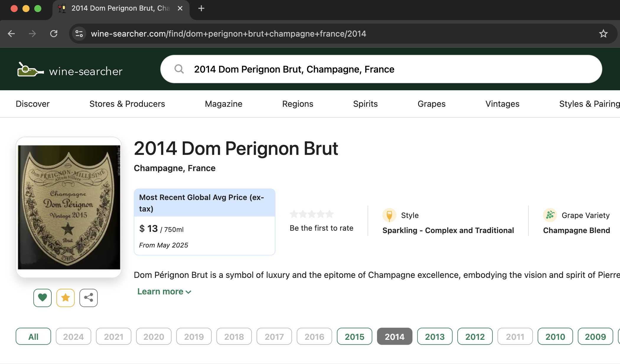Add wine to favorites with heart icon

[43, 298]
